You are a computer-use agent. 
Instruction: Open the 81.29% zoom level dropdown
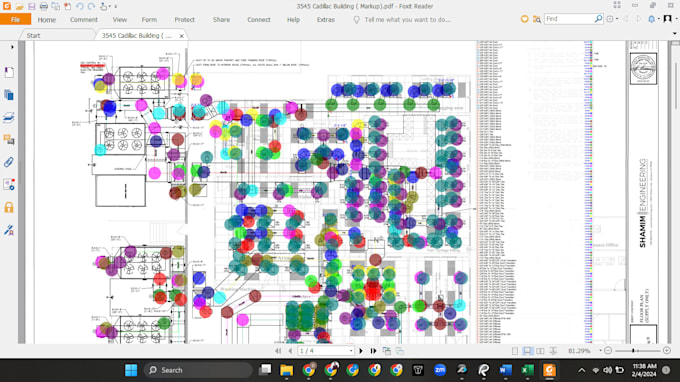[x=600, y=351]
